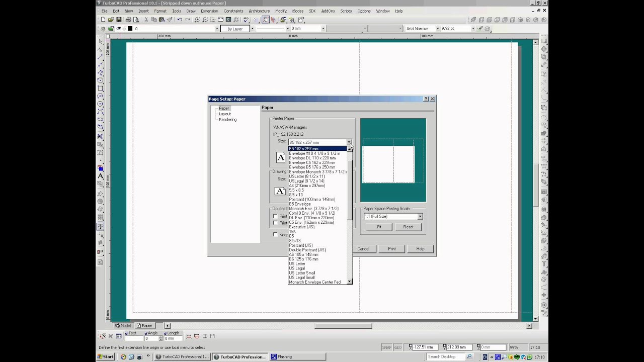Image resolution: width=644 pixels, height=362 pixels.
Task: Click the Cut scissors icon
Action: coord(146,20)
